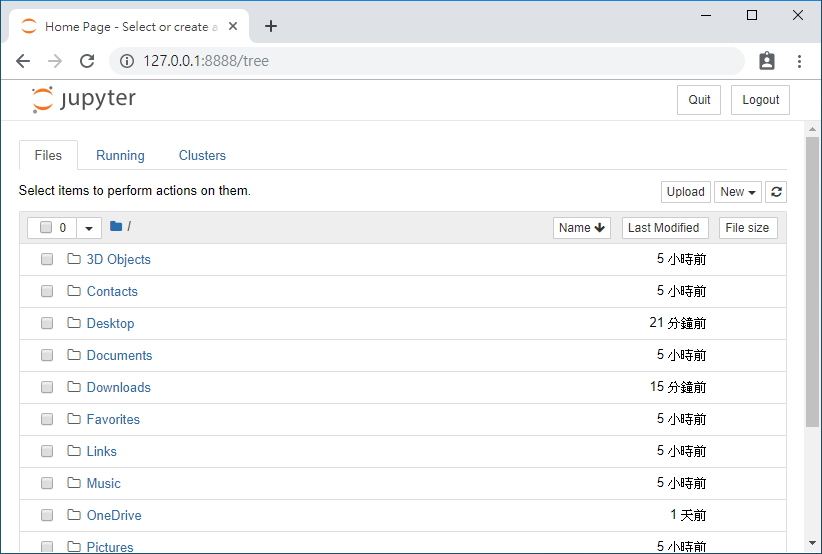Click the Logout button
Image resolution: width=822 pixels, height=554 pixels.
coord(760,100)
